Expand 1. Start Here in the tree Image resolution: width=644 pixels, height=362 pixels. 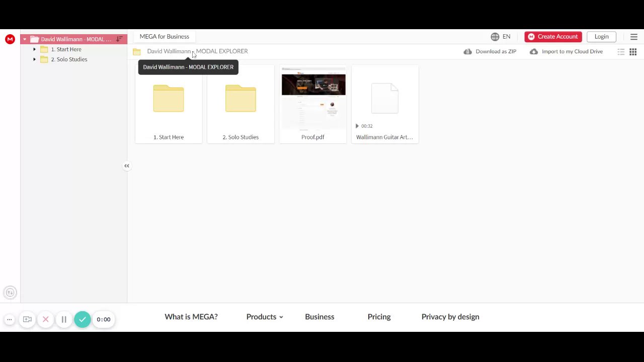34,49
